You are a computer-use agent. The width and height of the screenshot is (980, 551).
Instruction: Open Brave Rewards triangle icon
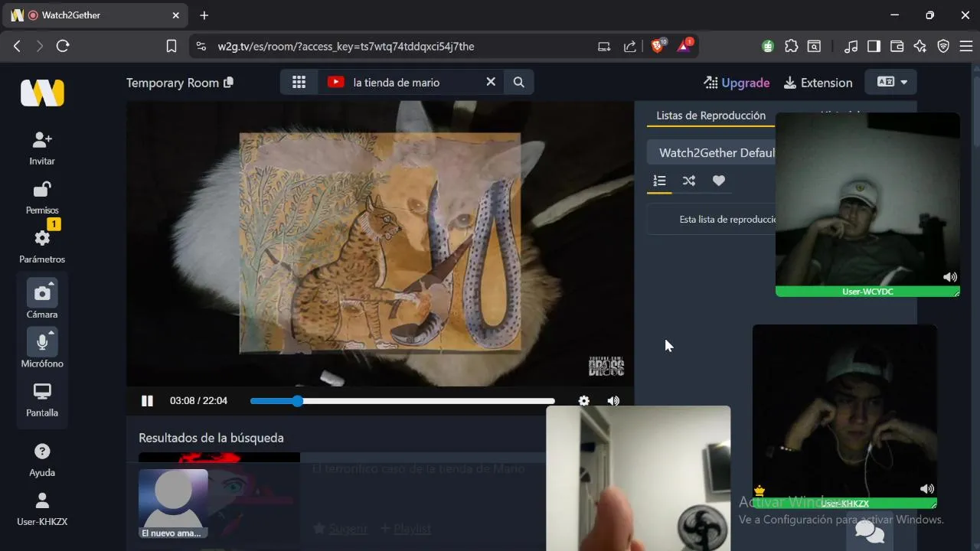(x=684, y=46)
